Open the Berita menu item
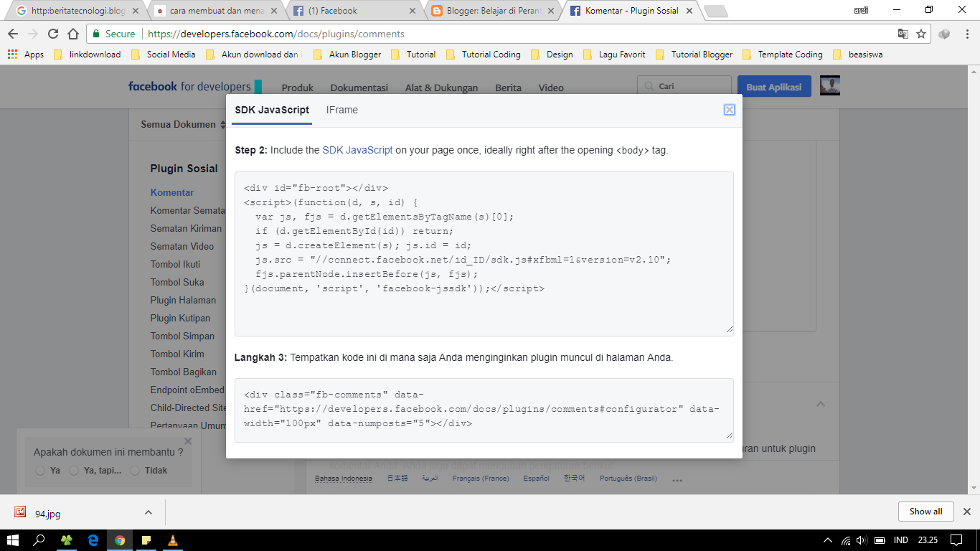Screen dimensions: 980x551 point(508,88)
